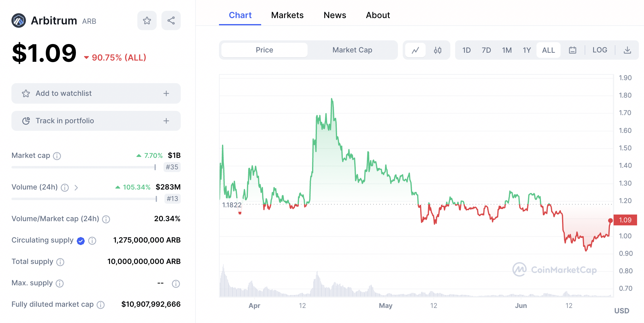
Task: Click Volume/Market cap info icon
Action: coord(106,219)
